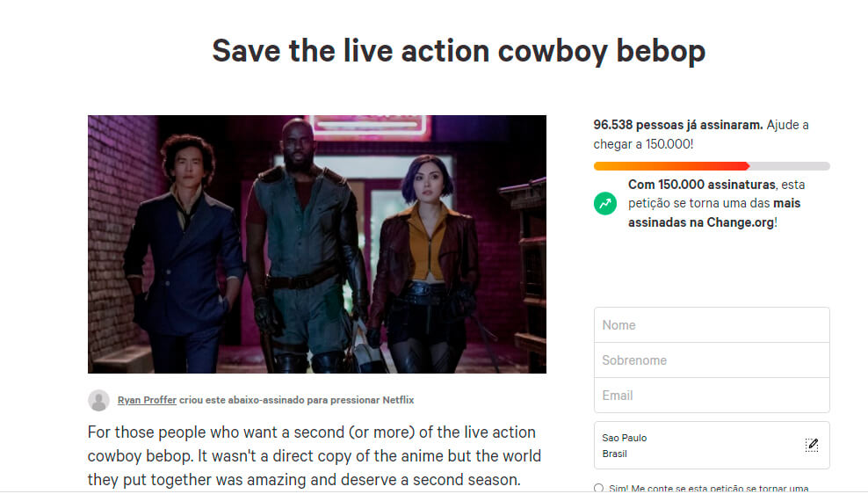Focus the Nome input field
Image resolution: width=868 pixels, height=494 pixels.
[712, 325]
